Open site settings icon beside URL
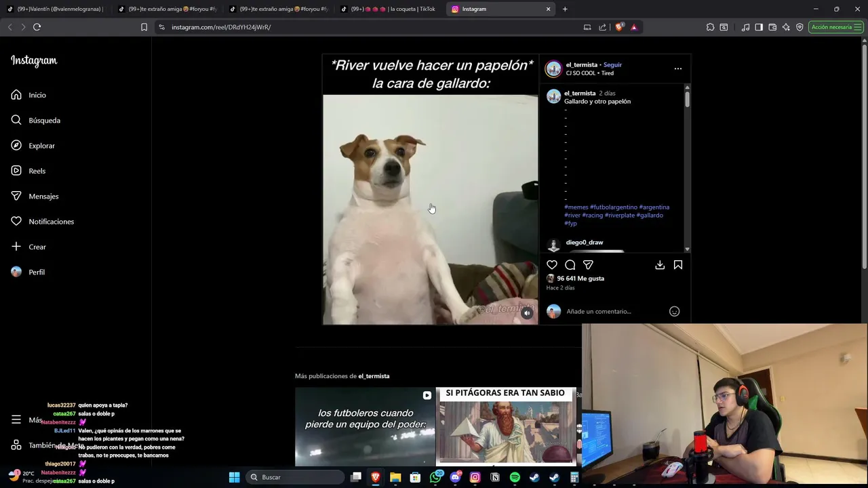 (x=161, y=27)
